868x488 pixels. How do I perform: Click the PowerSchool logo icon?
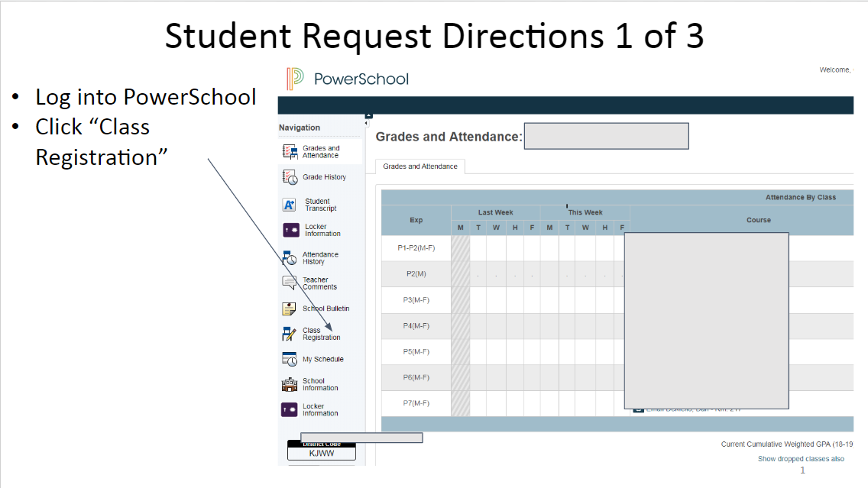coord(295,79)
